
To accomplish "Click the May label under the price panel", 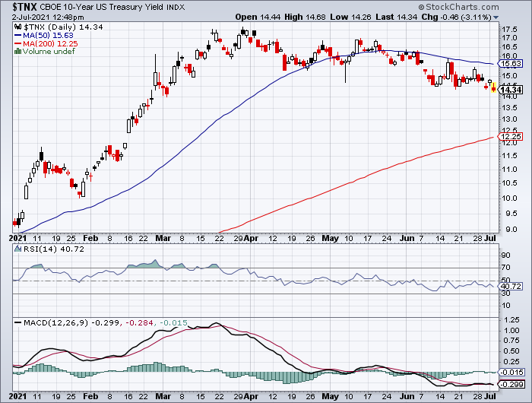I will click(330, 238).
